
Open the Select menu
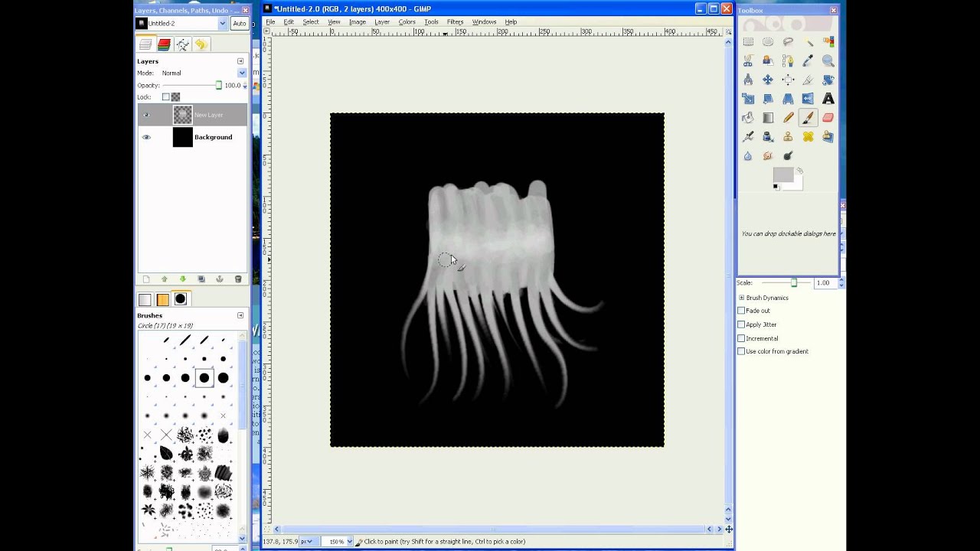coord(310,21)
